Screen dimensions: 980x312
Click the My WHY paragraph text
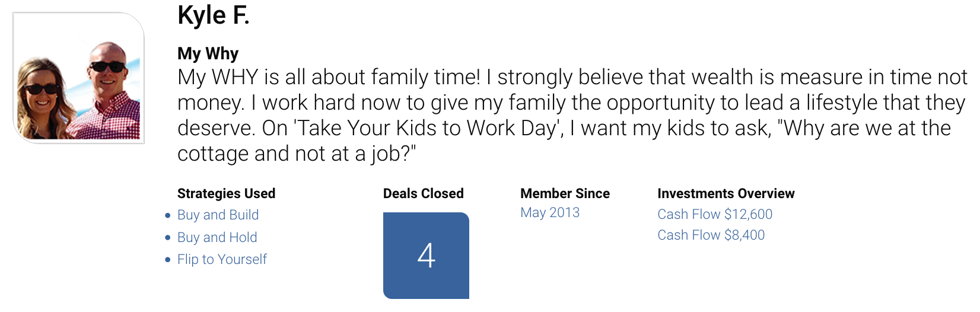[x=572, y=115]
